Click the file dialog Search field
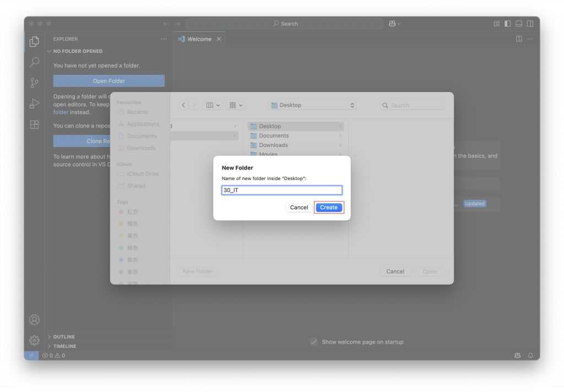Viewport: 564px width, 392px height. pyautogui.click(x=412, y=105)
